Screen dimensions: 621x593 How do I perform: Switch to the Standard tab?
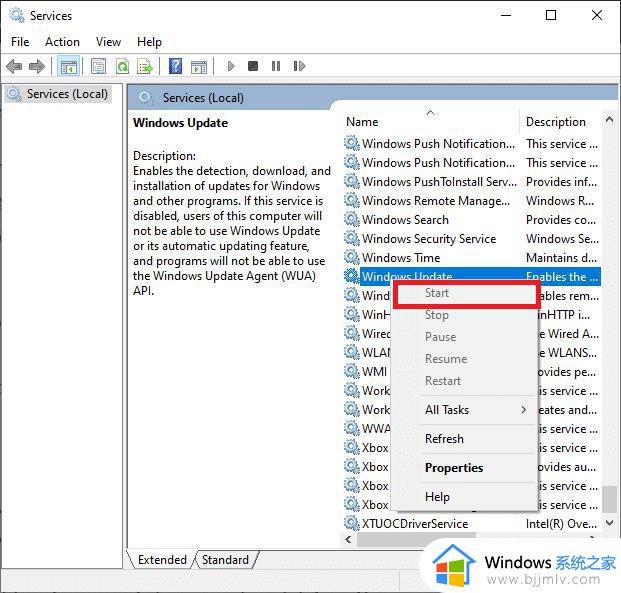tap(225, 560)
